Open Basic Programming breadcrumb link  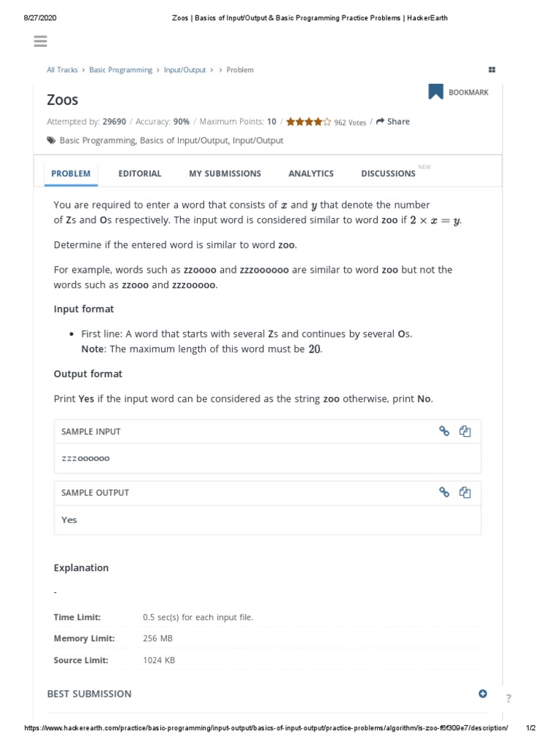coord(120,70)
